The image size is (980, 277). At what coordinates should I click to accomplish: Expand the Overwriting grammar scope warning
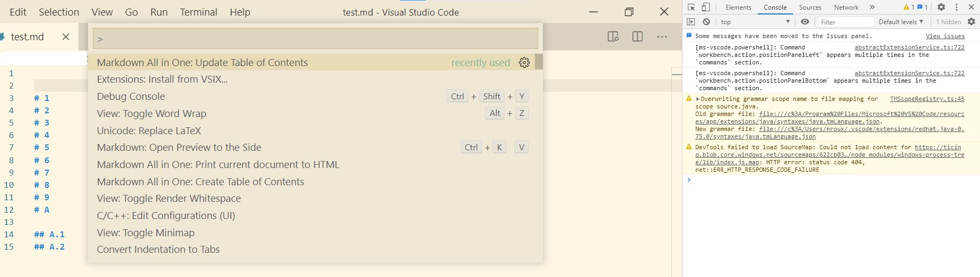coord(698,99)
